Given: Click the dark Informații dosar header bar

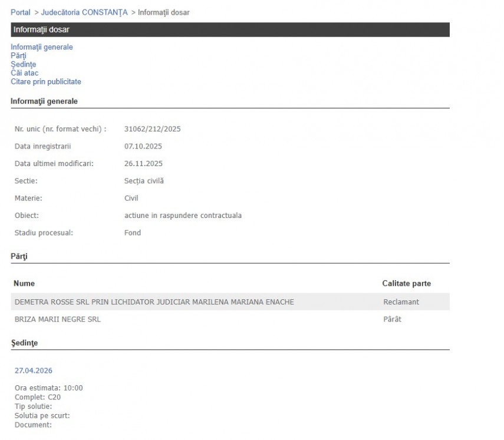Looking at the screenshot, I should click(230, 29).
